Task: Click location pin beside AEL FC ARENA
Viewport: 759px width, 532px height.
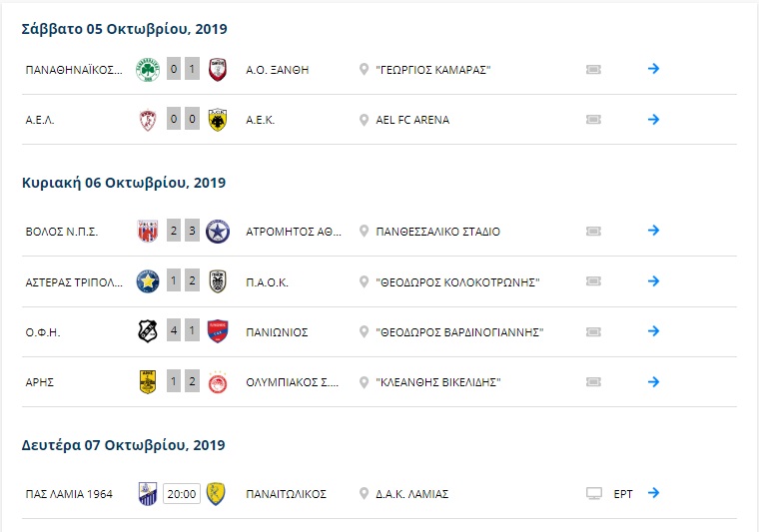Action: point(364,120)
